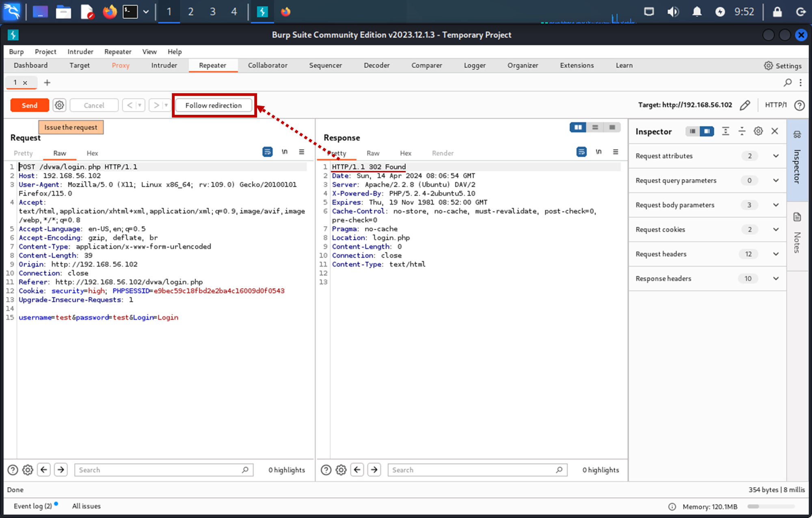This screenshot has width=812, height=518.
Task: Select combined tabbed layout view
Action: pos(612,127)
